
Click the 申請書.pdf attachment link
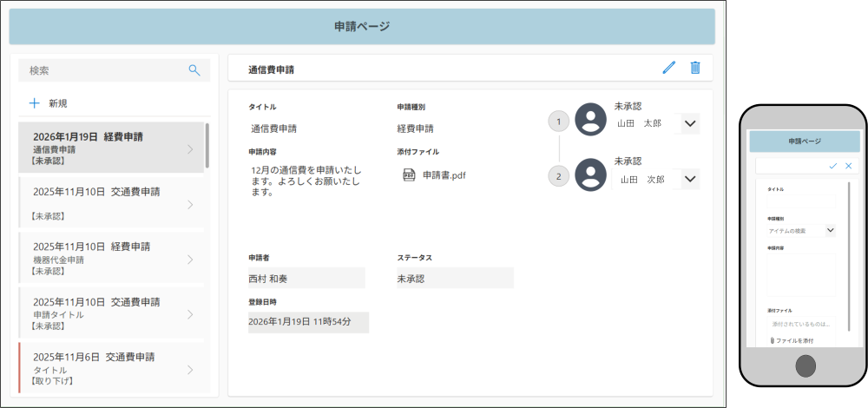click(x=444, y=175)
